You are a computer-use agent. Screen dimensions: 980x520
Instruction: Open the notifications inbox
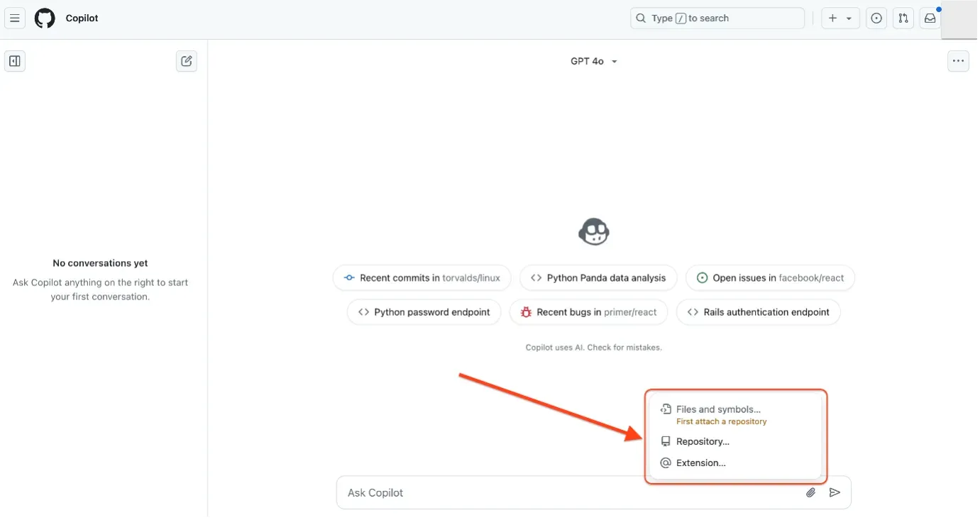(930, 18)
